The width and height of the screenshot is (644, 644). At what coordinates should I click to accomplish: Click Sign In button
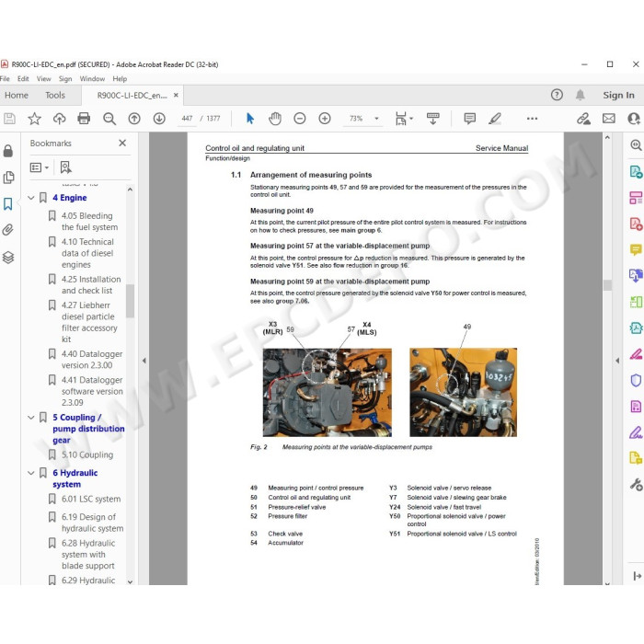(x=618, y=95)
